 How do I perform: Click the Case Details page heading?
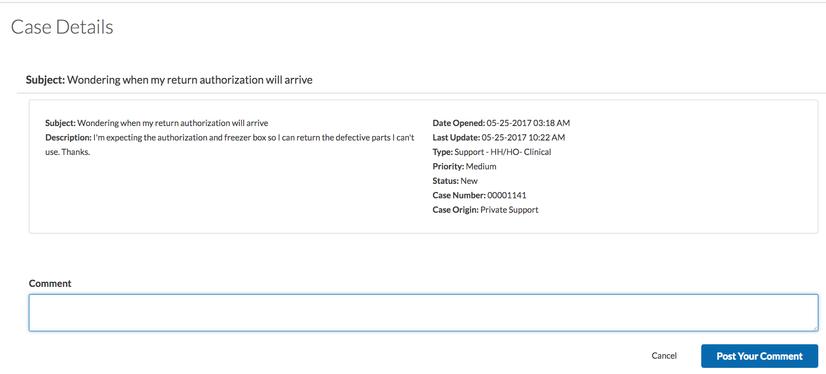62,27
